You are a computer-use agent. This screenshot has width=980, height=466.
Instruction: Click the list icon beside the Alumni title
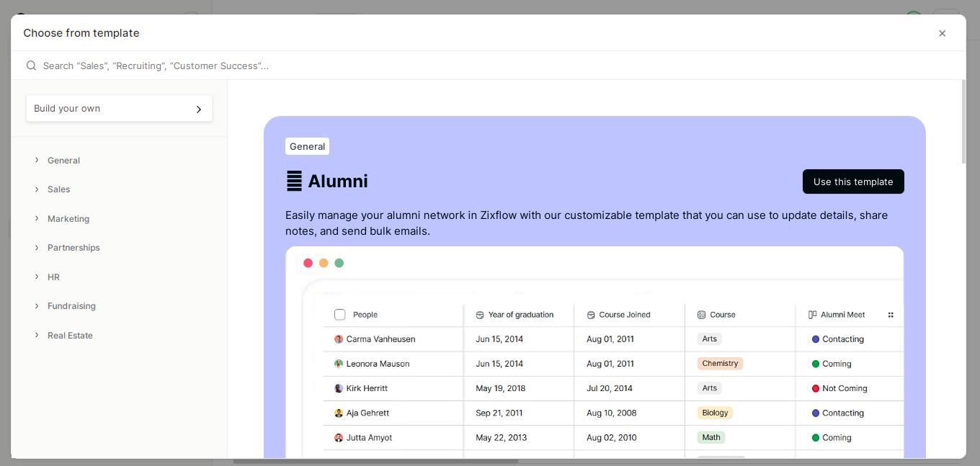[x=293, y=181]
